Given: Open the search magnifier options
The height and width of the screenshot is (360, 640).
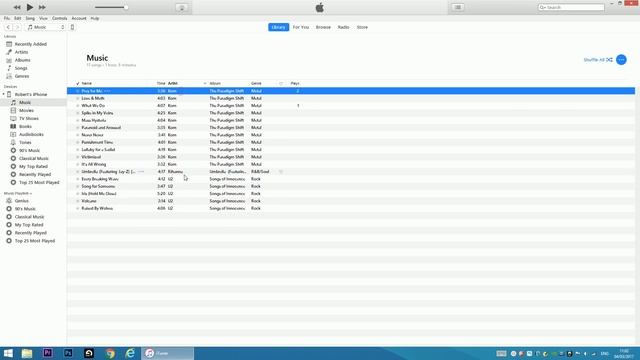Looking at the screenshot, I should [543, 7].
